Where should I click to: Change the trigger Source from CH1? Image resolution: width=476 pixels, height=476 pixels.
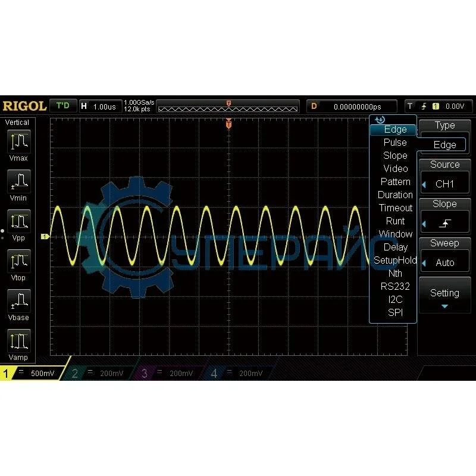[444, 184]
